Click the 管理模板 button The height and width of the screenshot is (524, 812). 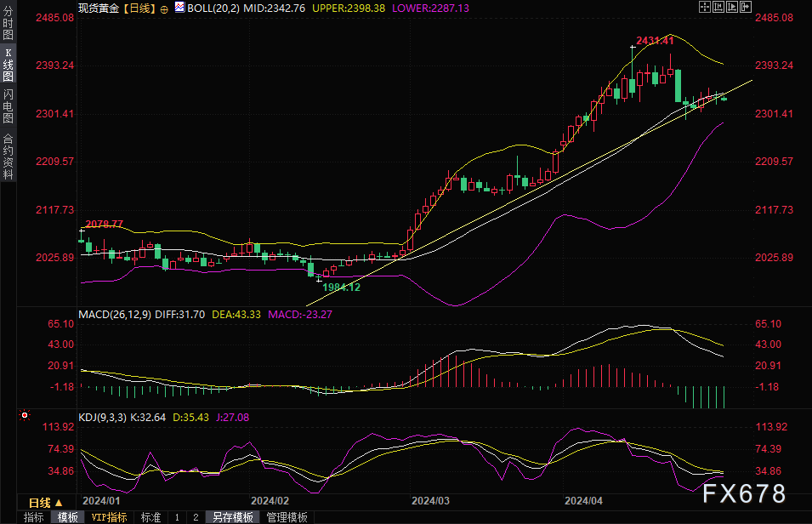[287, 517]
